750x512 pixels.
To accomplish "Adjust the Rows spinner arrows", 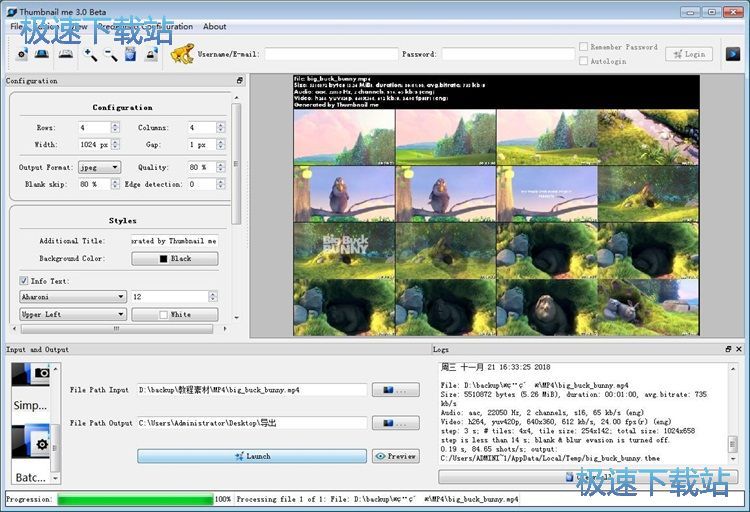I will [115, 127].
